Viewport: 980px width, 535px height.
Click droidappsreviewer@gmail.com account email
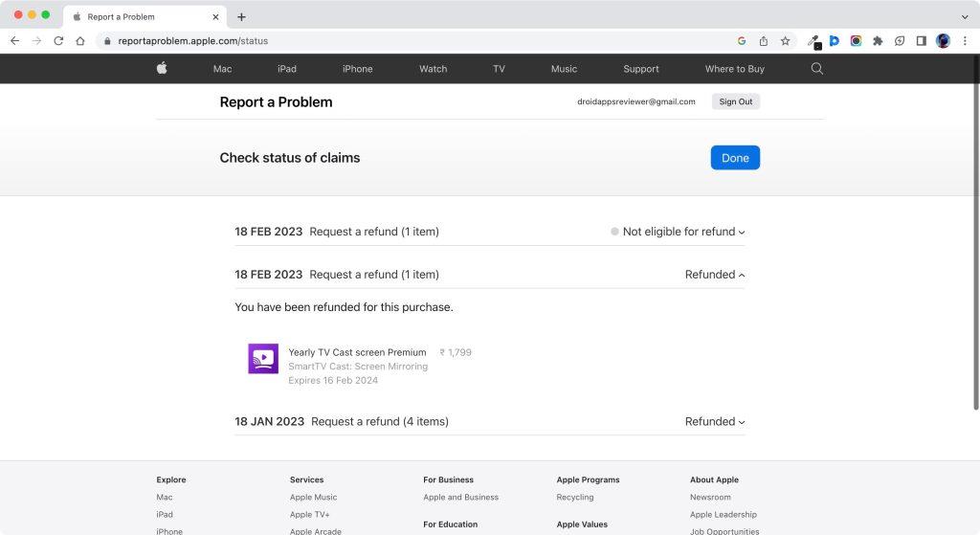[636, 101]
